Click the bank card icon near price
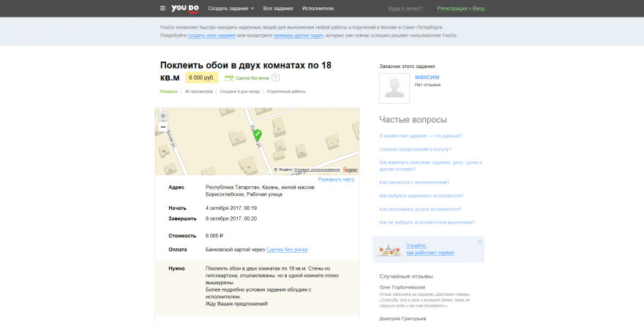 [229, 77]
